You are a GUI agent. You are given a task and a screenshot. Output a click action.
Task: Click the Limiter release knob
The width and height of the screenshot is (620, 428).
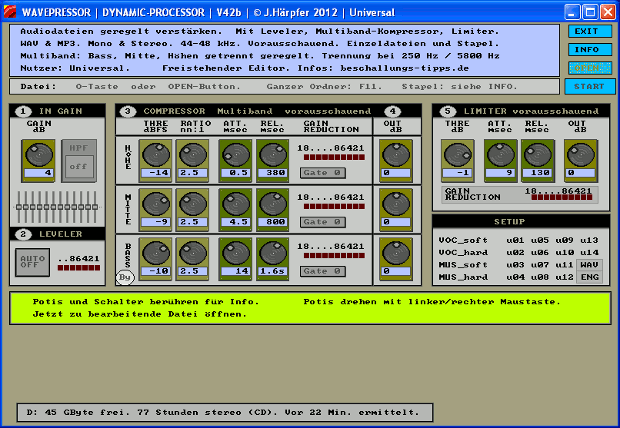click(538, 155)
